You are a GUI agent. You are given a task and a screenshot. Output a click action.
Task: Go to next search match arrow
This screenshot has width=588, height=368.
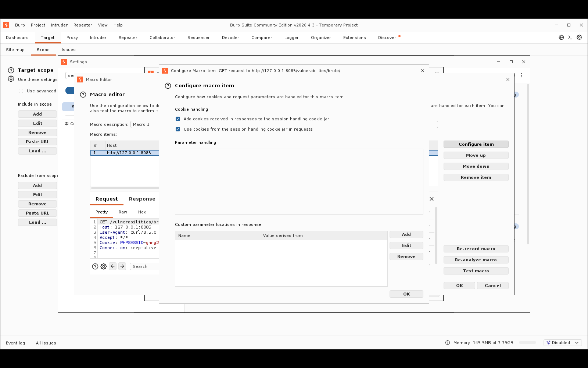coord(122,266)
